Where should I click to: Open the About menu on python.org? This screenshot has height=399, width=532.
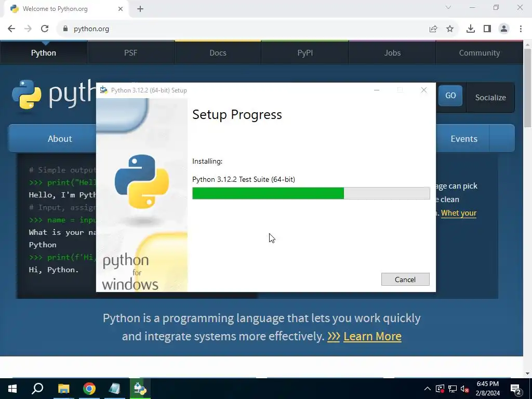click(x=60, y=139)
